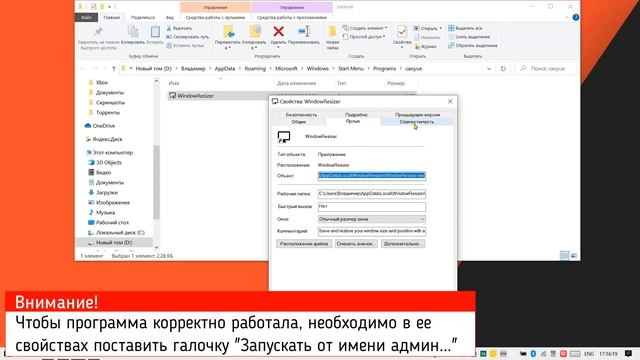The height and width of the screenshot is (360, 640).
Task: Click the Copy icon in Explorer ribbon
Action: tap(133, 32)
